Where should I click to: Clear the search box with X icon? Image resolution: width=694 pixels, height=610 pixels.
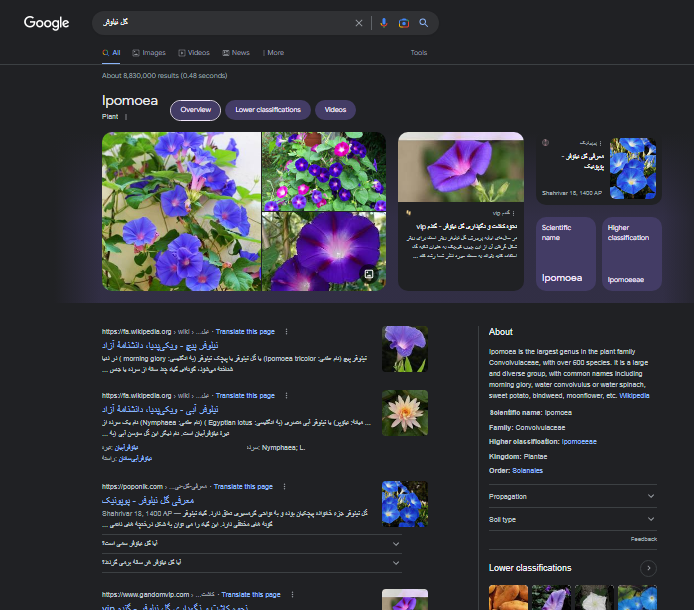point(359,23)
